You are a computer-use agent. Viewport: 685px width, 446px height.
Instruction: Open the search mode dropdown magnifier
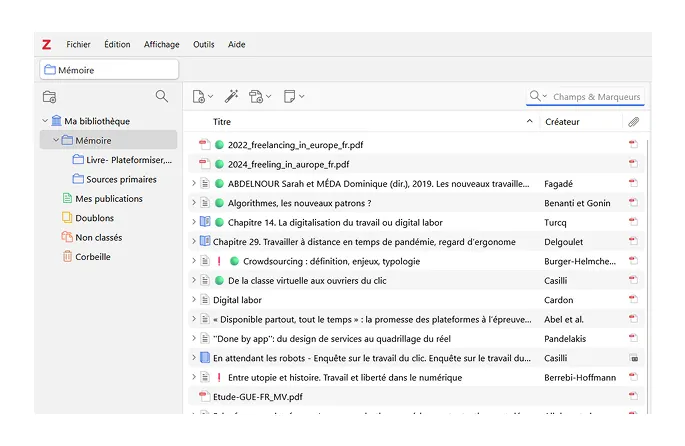point(538,96)
